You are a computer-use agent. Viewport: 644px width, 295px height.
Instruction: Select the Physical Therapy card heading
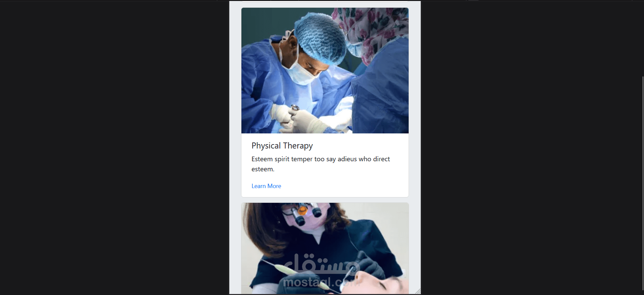click(282, 146)
